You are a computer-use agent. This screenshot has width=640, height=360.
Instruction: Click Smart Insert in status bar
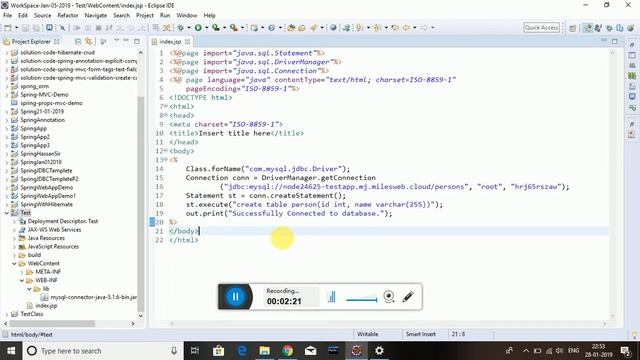point(420,334)
